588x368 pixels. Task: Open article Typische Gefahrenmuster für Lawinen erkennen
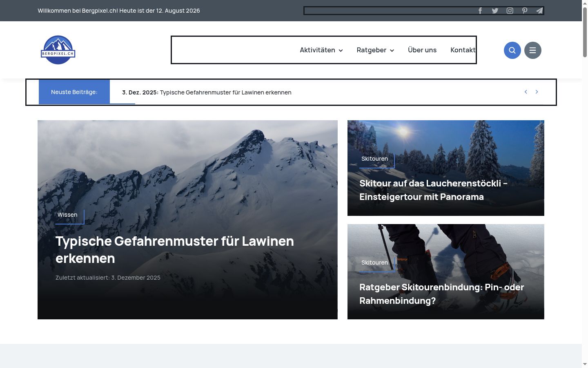pos(175,249)
